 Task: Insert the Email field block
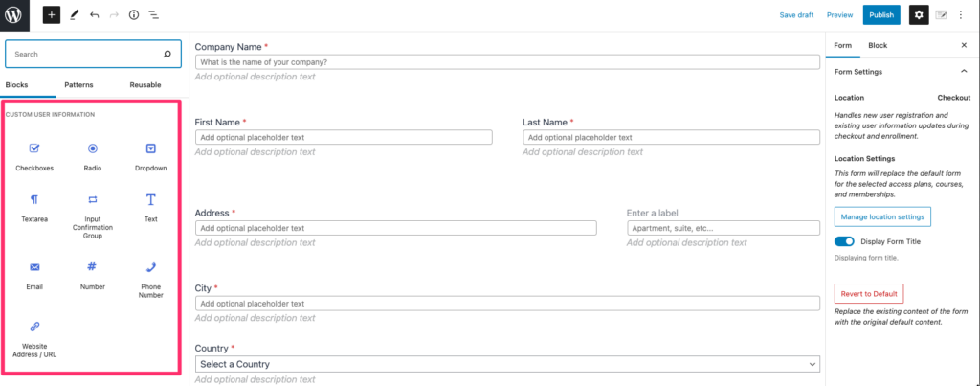[x=34, y=275]
